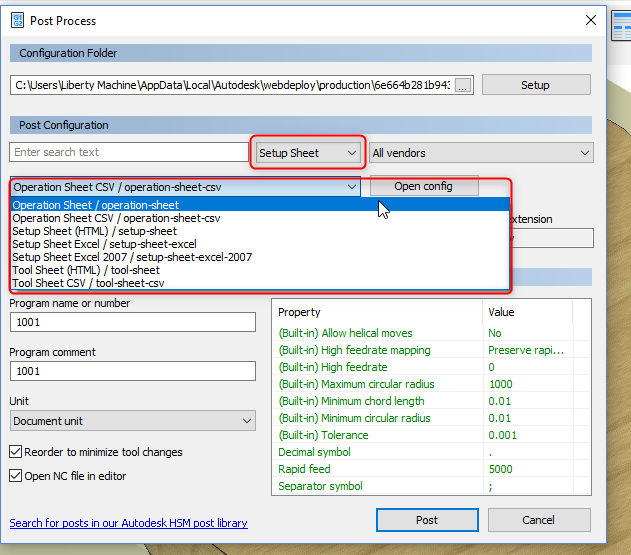Click the Setup button
Screen dimensions: 631x555
click(535, 85)
